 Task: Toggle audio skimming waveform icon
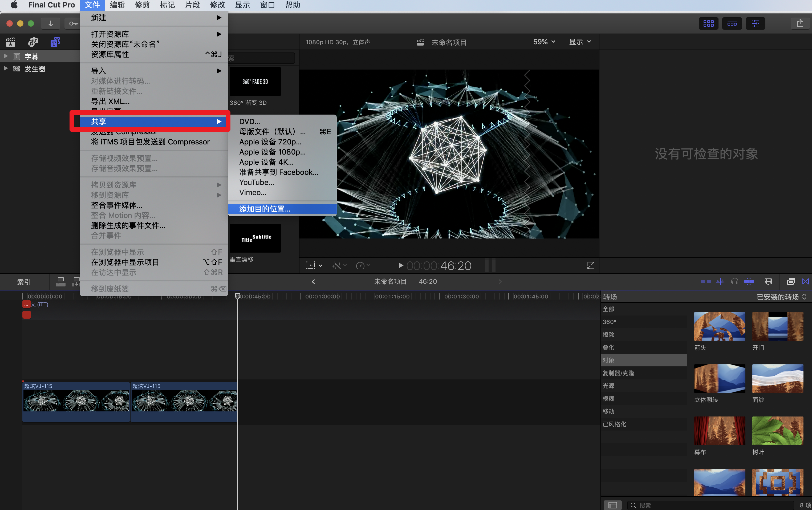coord(721,282)
